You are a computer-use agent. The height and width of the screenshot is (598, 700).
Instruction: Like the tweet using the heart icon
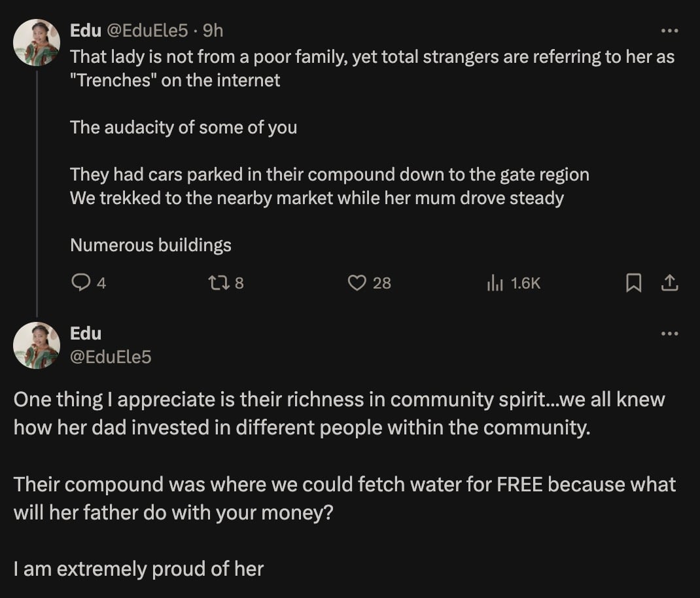point(357,283)
